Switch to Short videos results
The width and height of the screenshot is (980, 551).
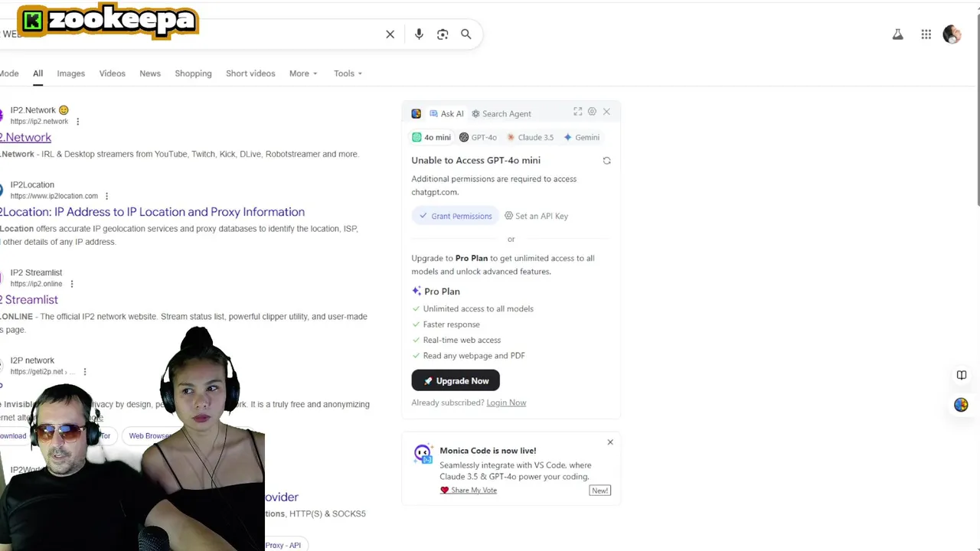(x=250, y=73)
